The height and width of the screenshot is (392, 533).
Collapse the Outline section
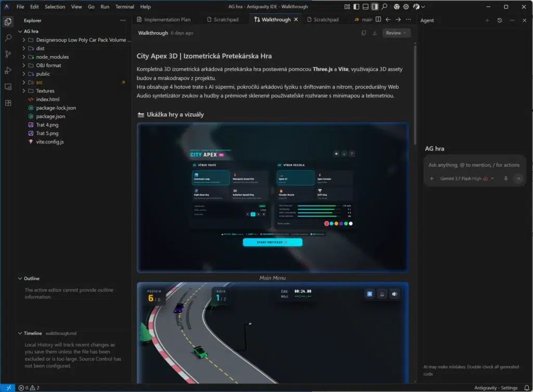pos(20,278)
